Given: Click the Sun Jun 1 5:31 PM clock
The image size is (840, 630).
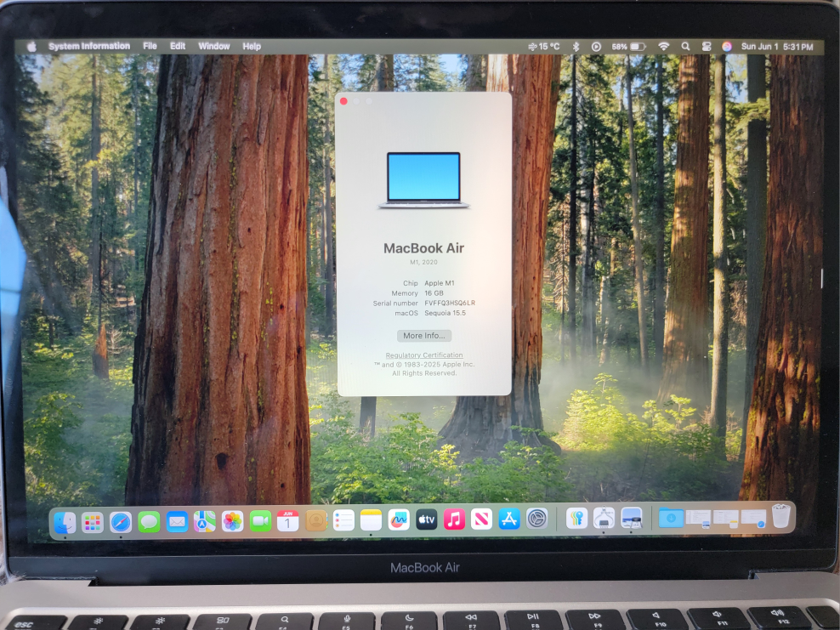Looking at the screenshot, I should (x=777, y=47).
